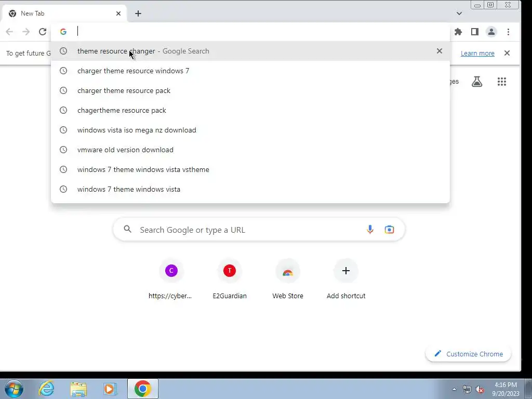Open the Google apps grid
This screenshot has width=532, height=399.
click(x=502, y=82)
